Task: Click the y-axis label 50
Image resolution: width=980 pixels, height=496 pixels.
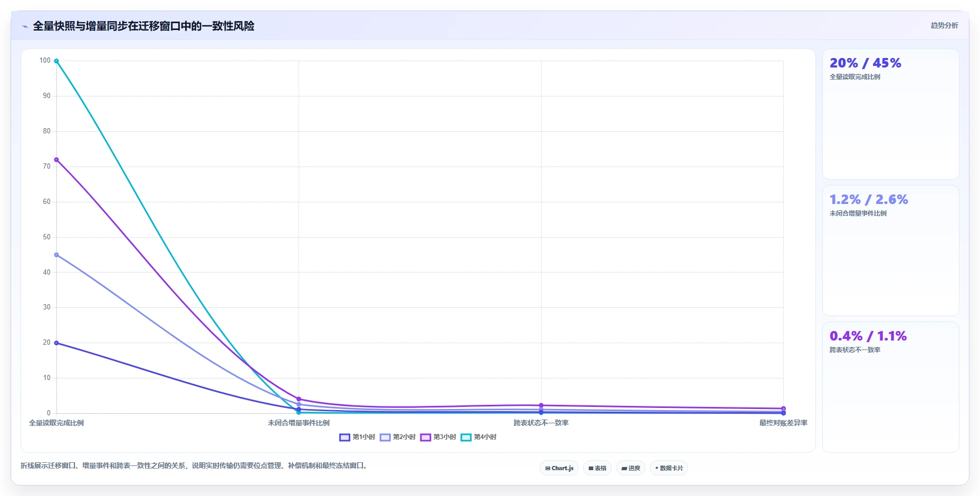Action: click(x=47, y=237)
